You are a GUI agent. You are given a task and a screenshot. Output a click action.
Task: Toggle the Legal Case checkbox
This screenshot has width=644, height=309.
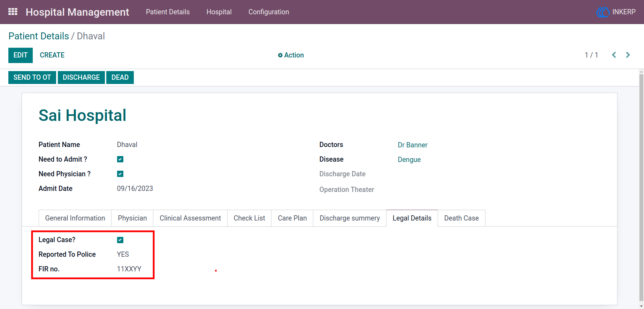point(120,240)
